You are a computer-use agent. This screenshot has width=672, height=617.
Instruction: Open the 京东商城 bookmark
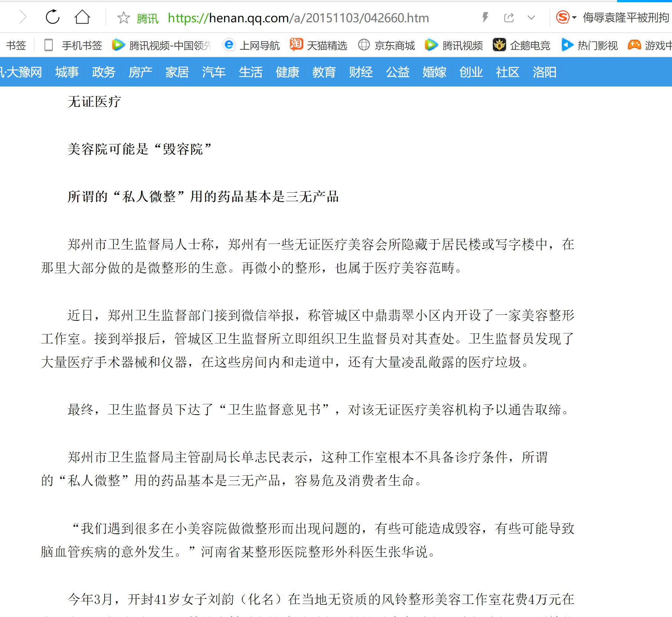click(x=394, y=45)
